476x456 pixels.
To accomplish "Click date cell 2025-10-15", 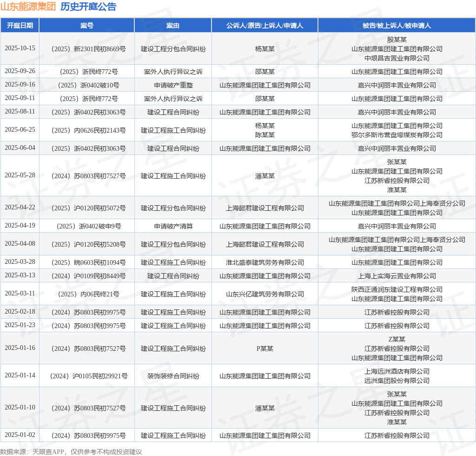I will pos(20,48).
